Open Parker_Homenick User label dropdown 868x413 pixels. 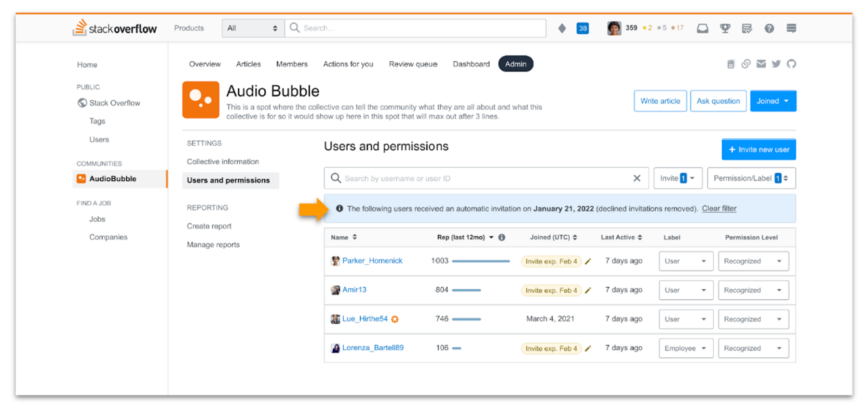pos(686,261)
